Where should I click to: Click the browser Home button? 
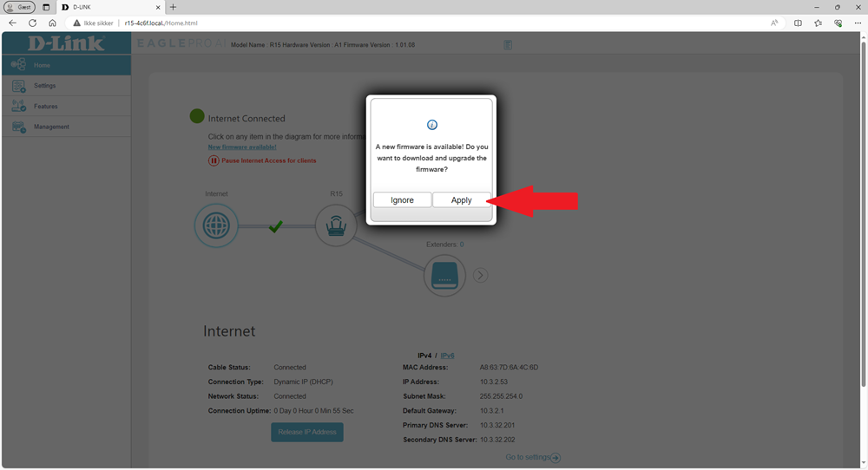pyautogui.click(x=52, y=23)
